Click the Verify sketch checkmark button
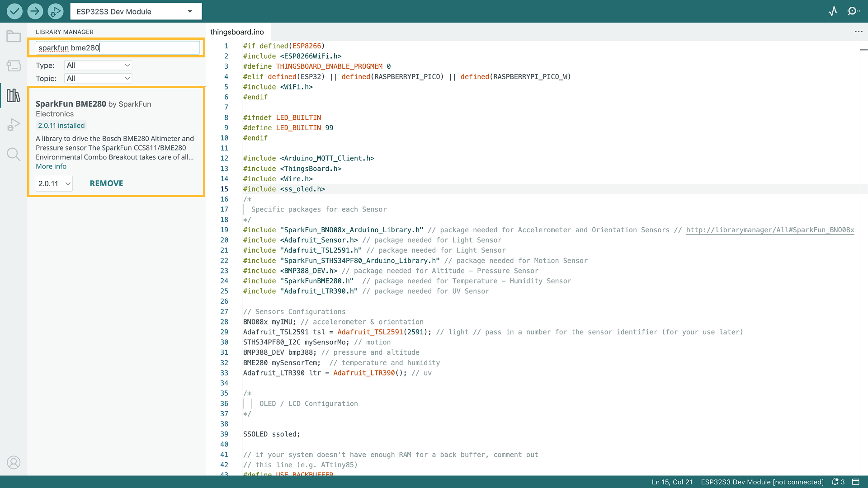The width and height of the screenshot is (868, 488). pos(14,11)
